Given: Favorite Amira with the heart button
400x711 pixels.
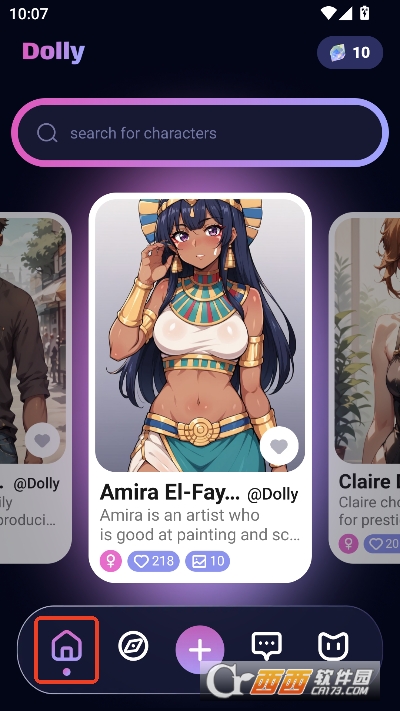Looking at the screenshot, I should [279, 446].
